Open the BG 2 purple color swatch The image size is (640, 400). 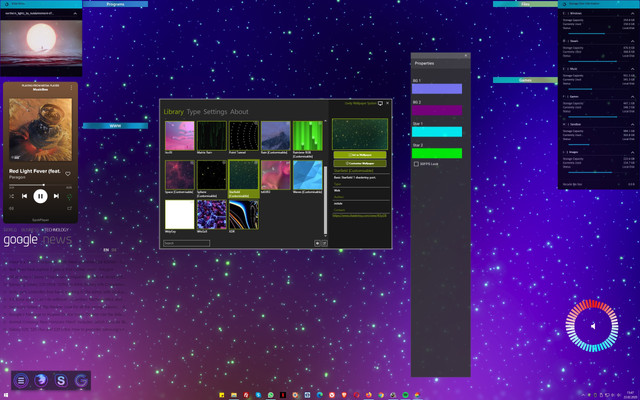point(437,110)
